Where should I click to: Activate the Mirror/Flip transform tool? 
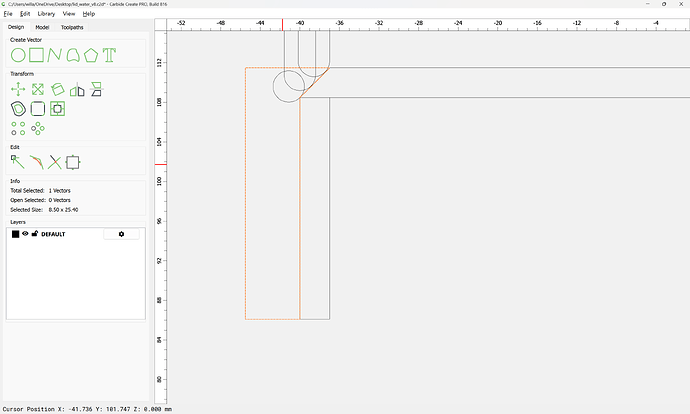point(77,89)
